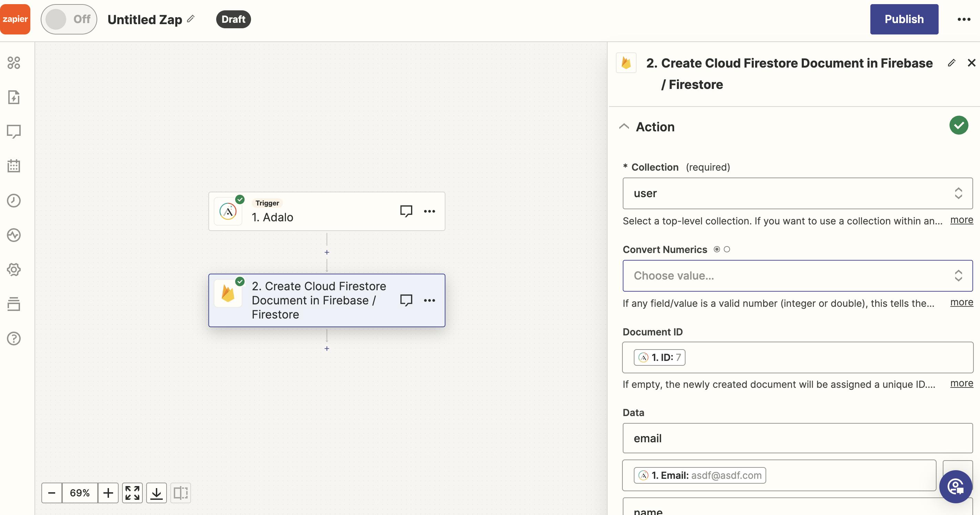Select the first Convert Numerics radio option

coord(717,250)
